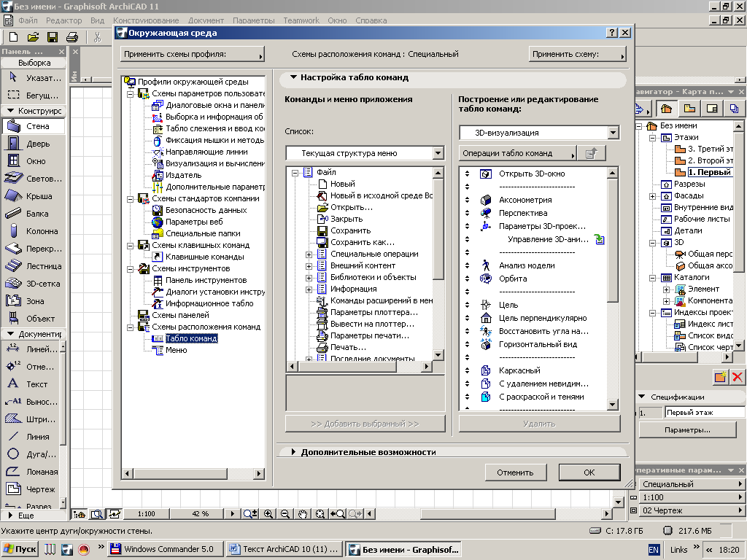Open the Вид menu

tap(97, 20)
